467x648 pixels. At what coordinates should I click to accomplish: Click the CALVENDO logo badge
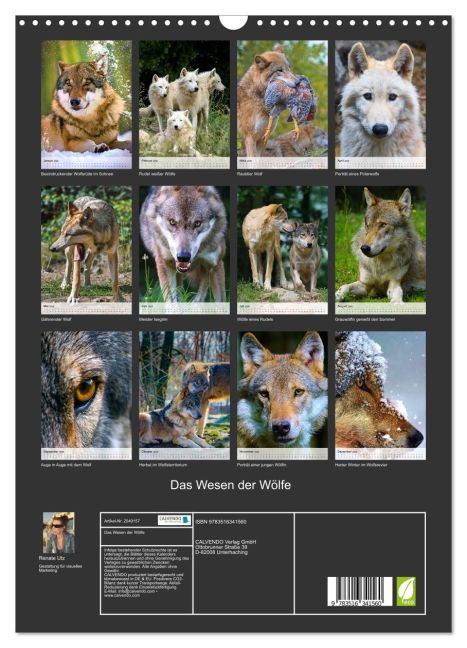[174, 520]
